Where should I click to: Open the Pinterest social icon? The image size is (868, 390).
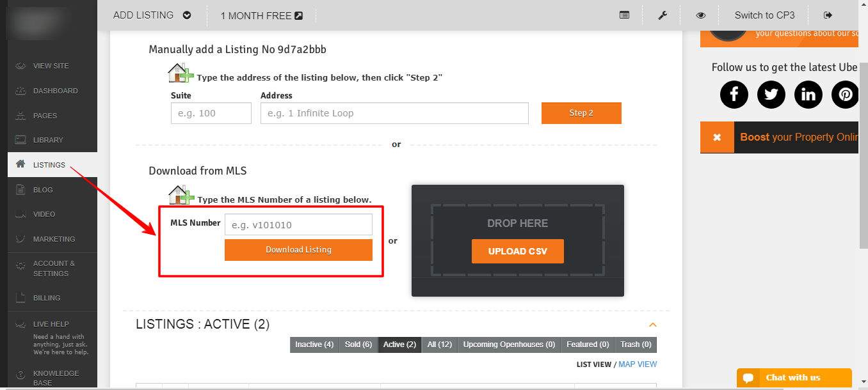pyautogui.click(x=846, y=95)
